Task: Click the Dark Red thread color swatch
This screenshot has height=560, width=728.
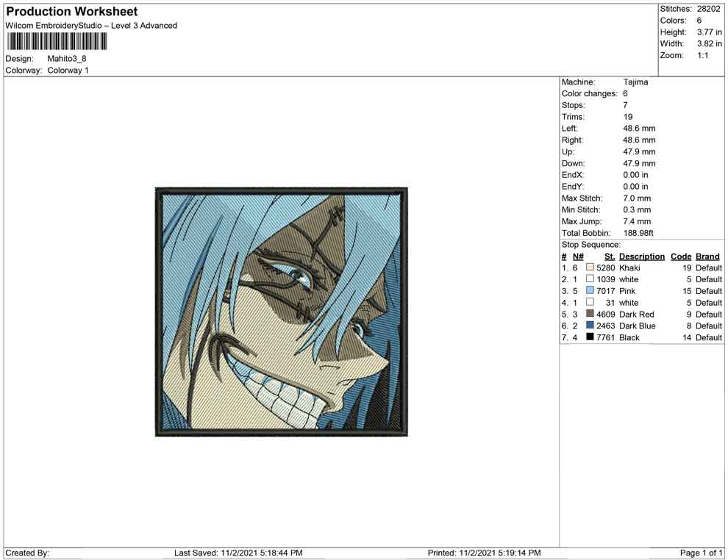Action: coord(590,314)
